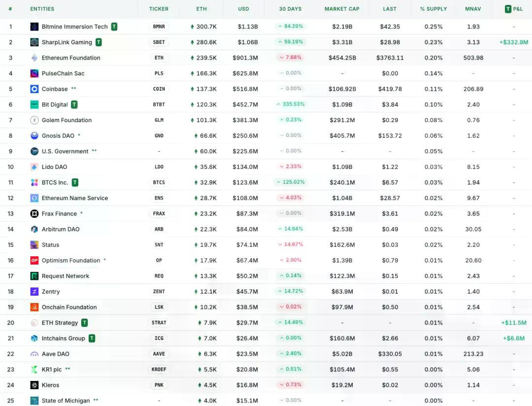Click the KROEF ticker pill
This screenshot has height=406, width=532.
[x=159, y=370]
